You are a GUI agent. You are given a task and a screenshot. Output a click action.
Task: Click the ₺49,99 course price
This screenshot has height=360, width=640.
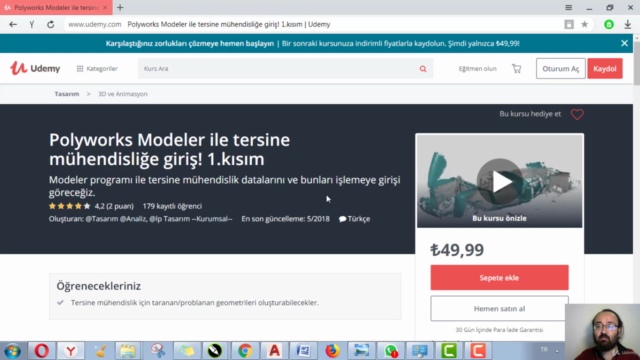(457, 250)
